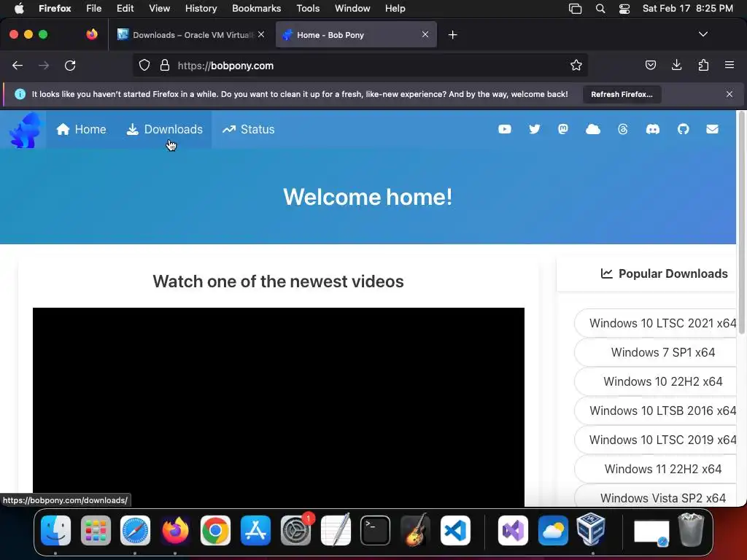Click the Bob Pony blue pony logo
Screen dimensions: 747x560
pos(24,130)
